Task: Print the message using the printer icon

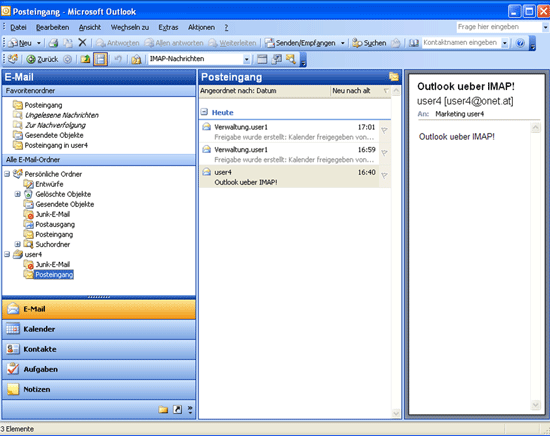Action: click(53, 43)
